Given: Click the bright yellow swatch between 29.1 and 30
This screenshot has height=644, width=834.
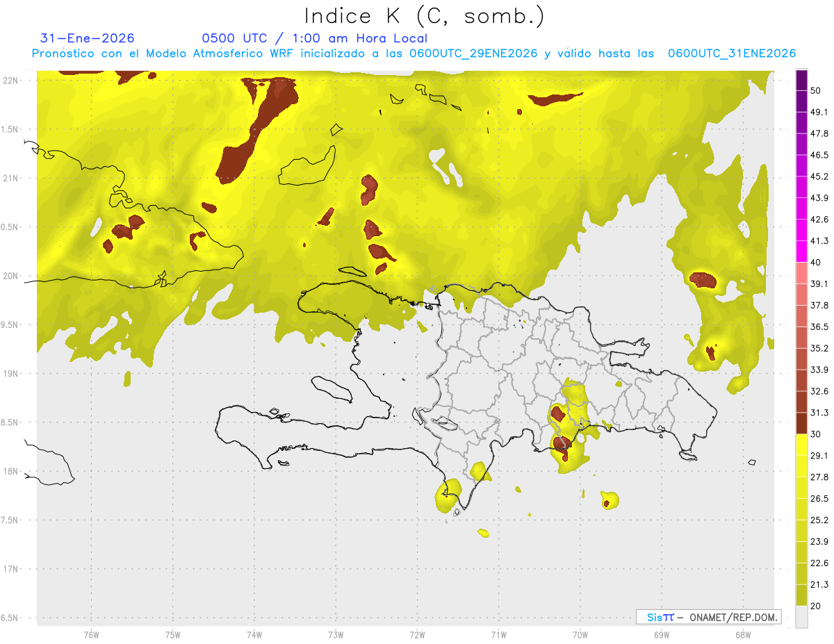Looking at the screenshot, I should 801,445.
